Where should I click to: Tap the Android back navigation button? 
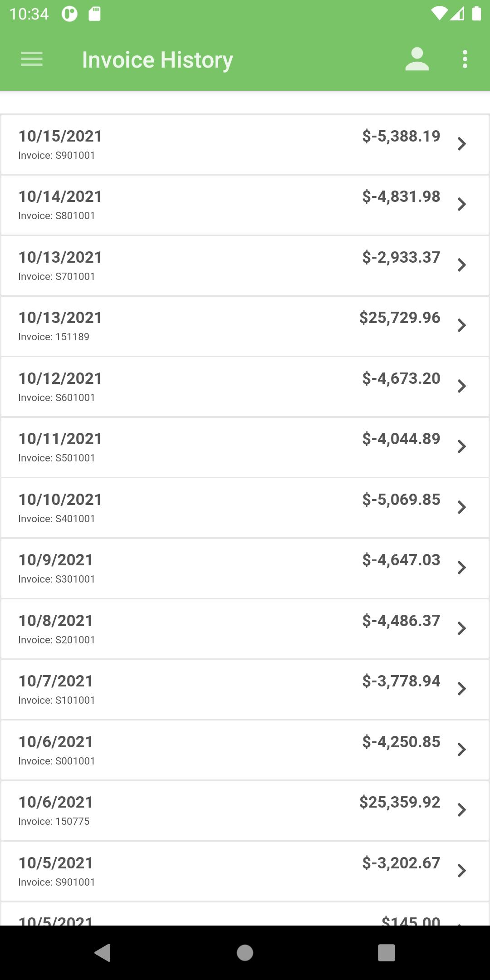click(103, 952)
